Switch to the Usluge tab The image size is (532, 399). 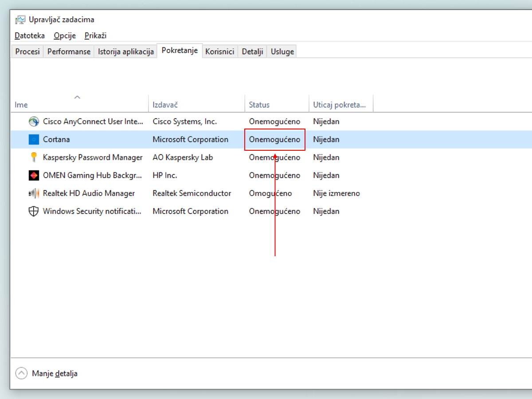[282, 51]
